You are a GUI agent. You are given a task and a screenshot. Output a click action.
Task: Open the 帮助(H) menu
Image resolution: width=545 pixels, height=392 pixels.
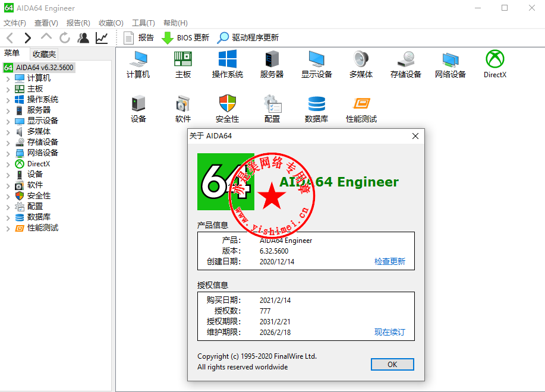pos(175,23)
